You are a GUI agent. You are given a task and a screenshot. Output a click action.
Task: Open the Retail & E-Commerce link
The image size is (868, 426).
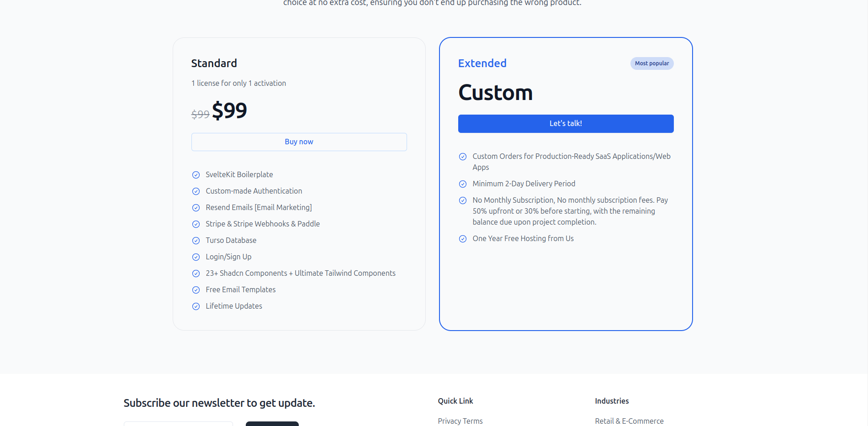pyautogui.click(x=629, y=421)
